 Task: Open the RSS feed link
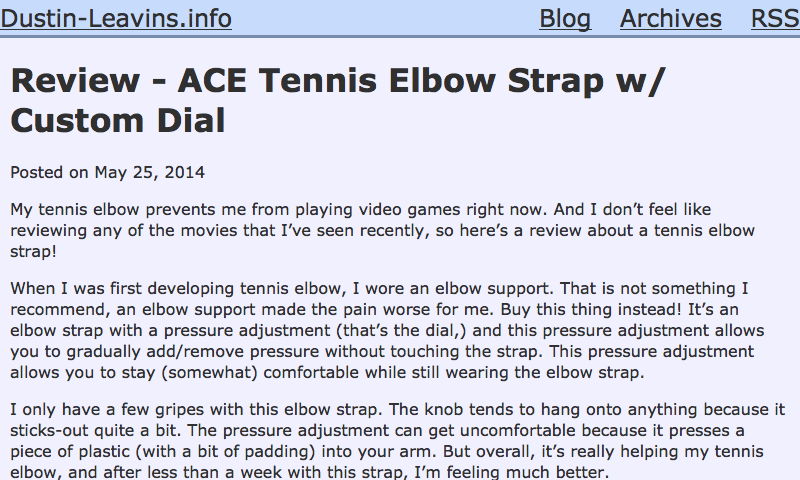click(775, 19)
